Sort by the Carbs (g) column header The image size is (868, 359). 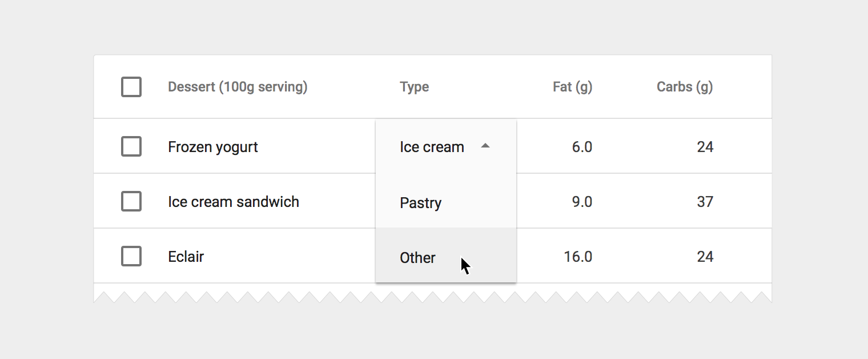click(x=685, y=87)
